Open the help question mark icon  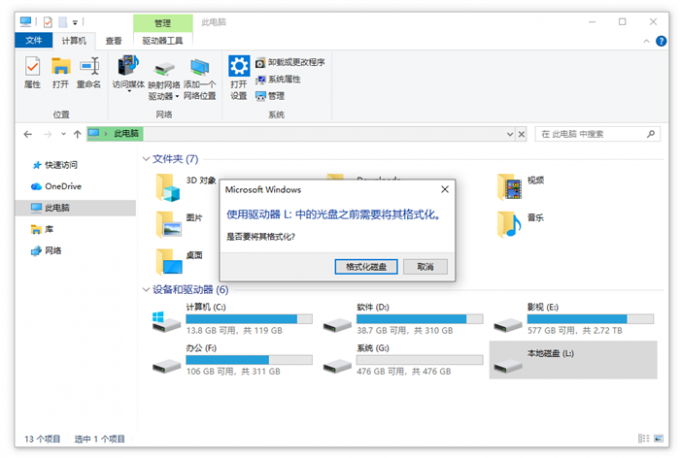click(x=661, y=41)
